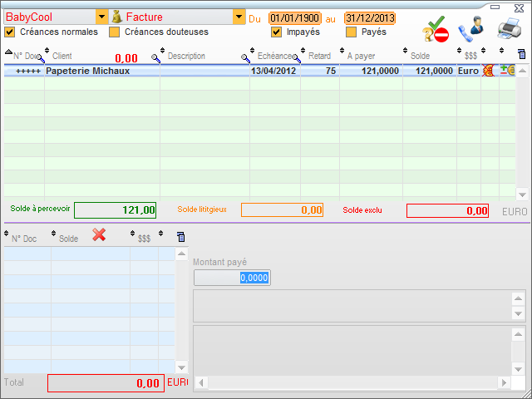Check the Payés checkbox
532x399 pixels.
(x=351, y=32)
